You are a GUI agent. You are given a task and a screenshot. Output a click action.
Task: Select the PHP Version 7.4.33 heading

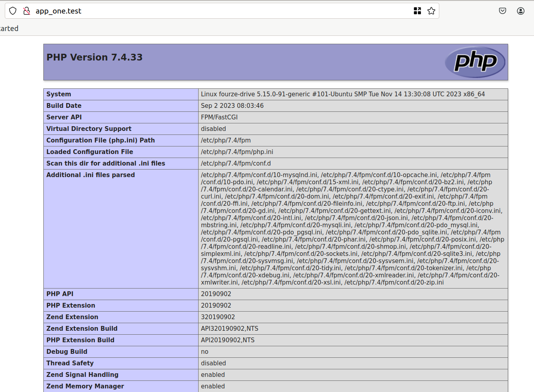point(94,57)
